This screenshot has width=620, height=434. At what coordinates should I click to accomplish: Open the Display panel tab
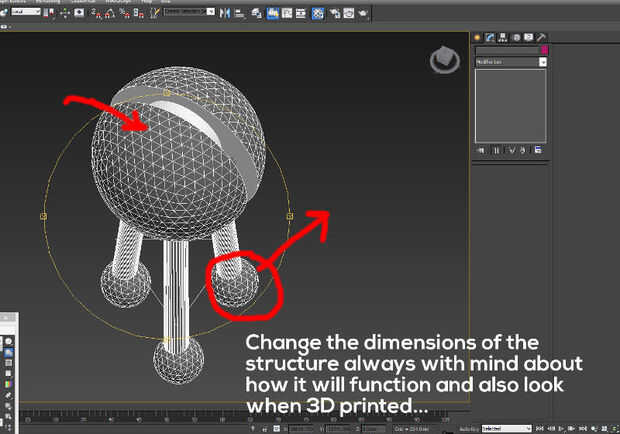[528, 37]
